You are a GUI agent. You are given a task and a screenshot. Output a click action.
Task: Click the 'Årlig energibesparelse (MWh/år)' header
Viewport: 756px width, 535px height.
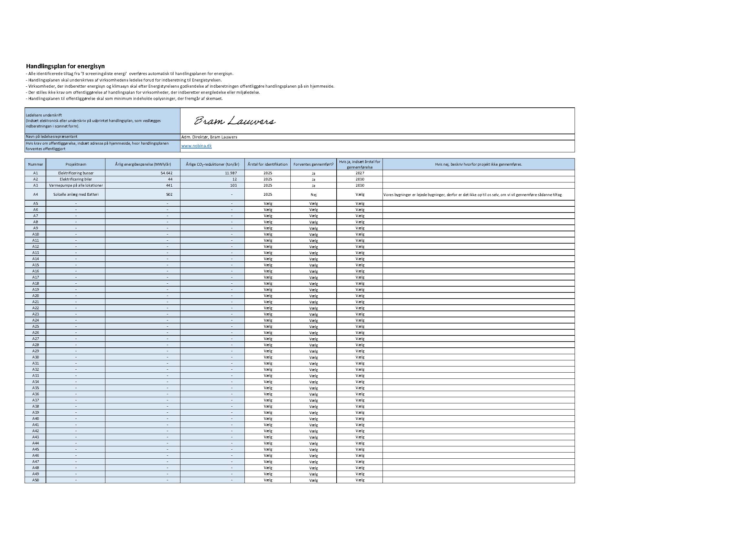pyautogui.click(x=143, y=164)
